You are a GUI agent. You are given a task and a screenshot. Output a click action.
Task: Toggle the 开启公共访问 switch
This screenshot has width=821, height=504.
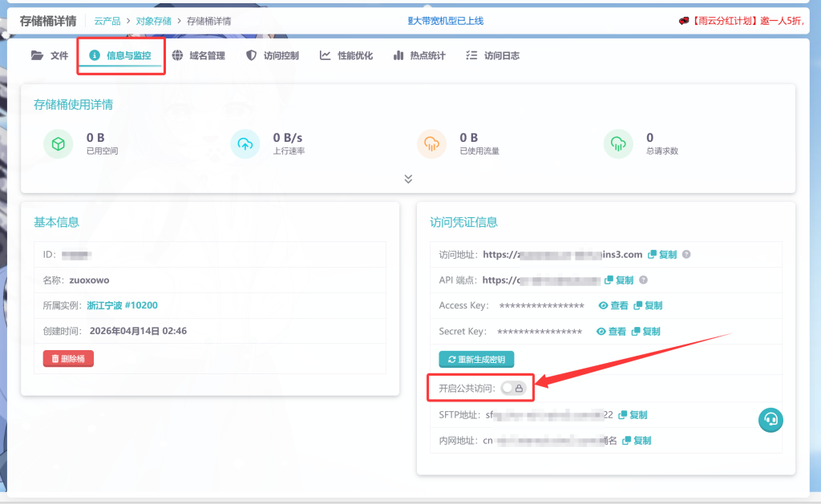[x=513, y=388]
